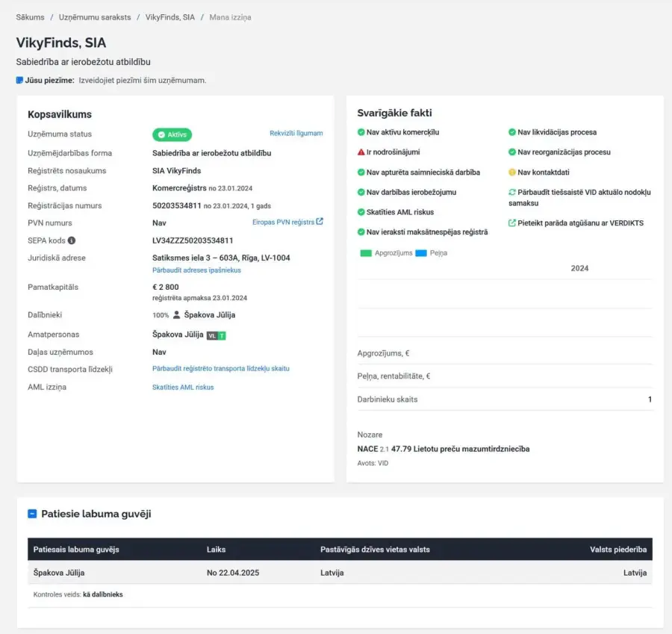Click the refresh icon beside Pārbaudīt tiešsaistē VID
This screenshot has height=634, width=672.
pos(511,192)
